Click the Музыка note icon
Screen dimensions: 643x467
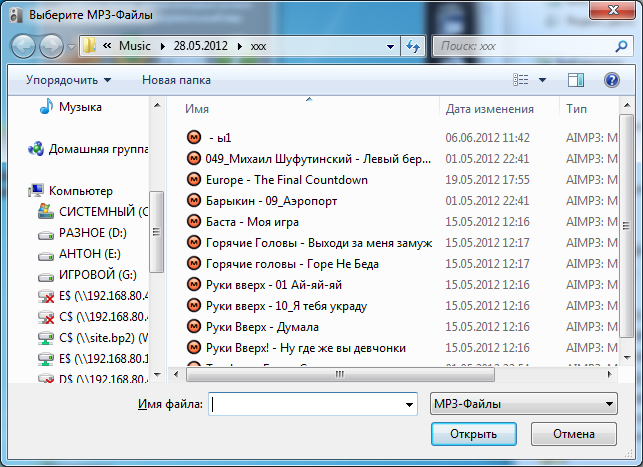pos(46,106)
